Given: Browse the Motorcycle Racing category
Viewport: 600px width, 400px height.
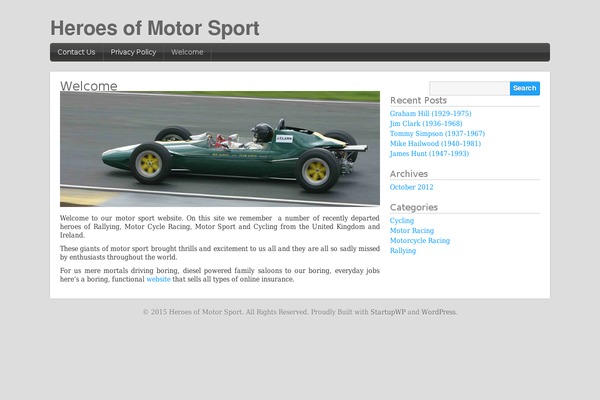Looking at the screenshot, I should (420, 240).
